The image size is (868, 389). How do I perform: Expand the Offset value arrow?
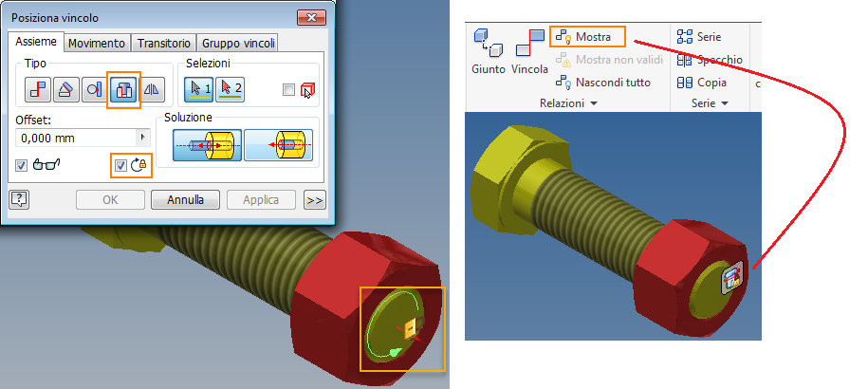click(144, 138)
